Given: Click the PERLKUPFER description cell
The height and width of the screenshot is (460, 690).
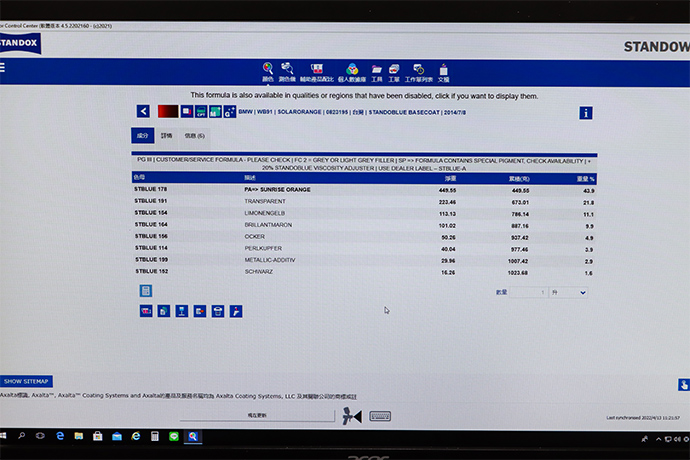Looking at the screenshot, I should 263,248.
